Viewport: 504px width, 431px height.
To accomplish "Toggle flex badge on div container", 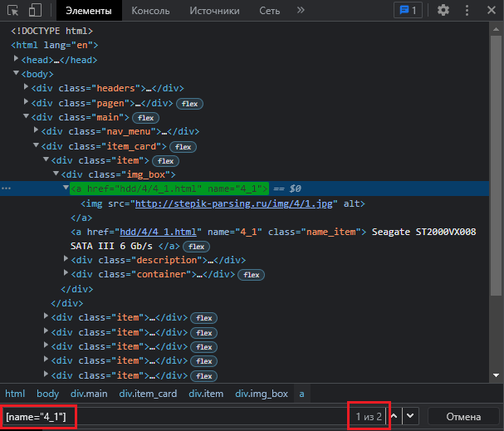I will tap(252, 275).
